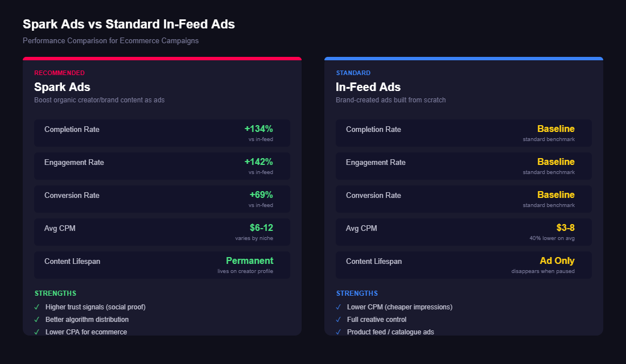Expand the STRENGTHS section under Spark Ads
626x364 pixels.
coord(55,293)
